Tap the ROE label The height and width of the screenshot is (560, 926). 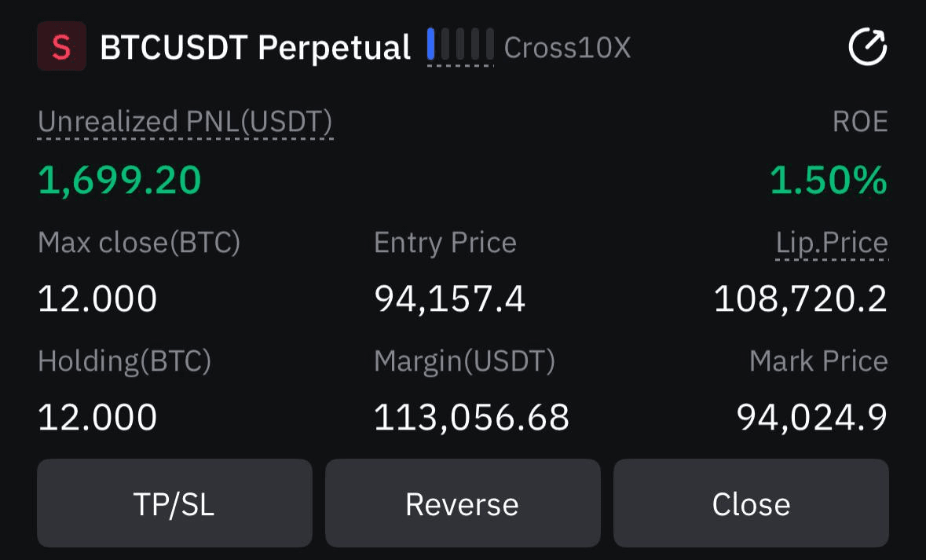tap(860, 122)
